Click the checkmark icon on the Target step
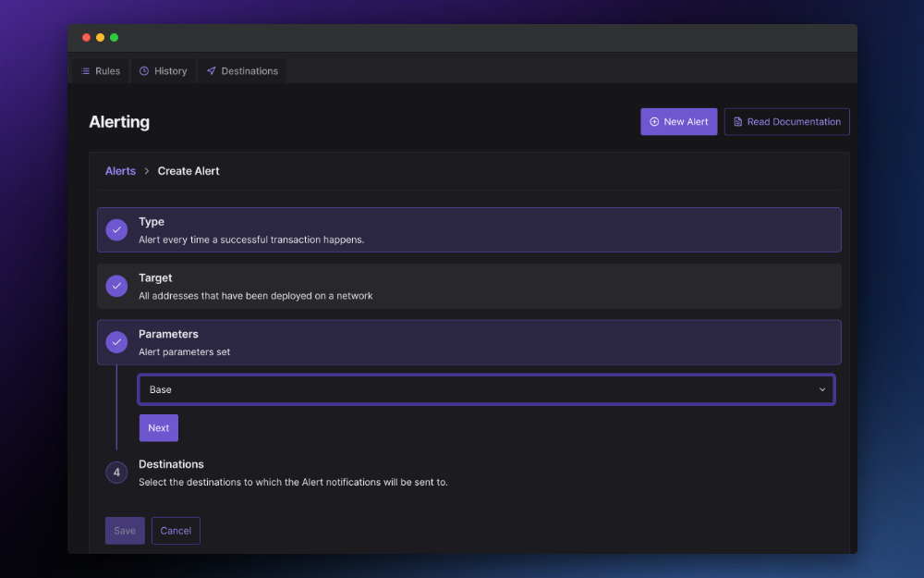This screenshot has height=578, width=924. coord(116,286)
